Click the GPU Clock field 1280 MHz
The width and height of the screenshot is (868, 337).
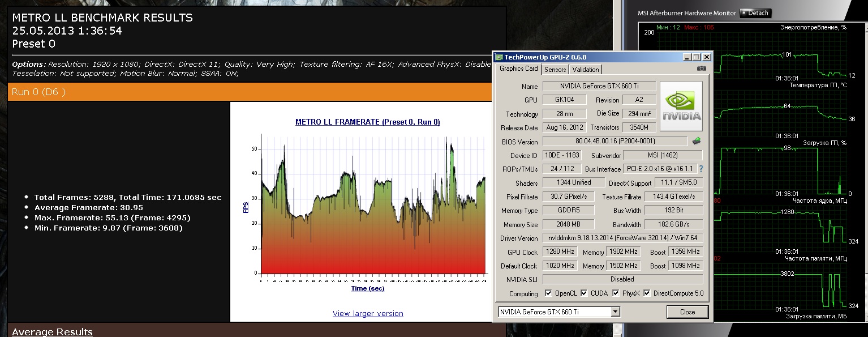pyautogui.click(x=560, y=252)
